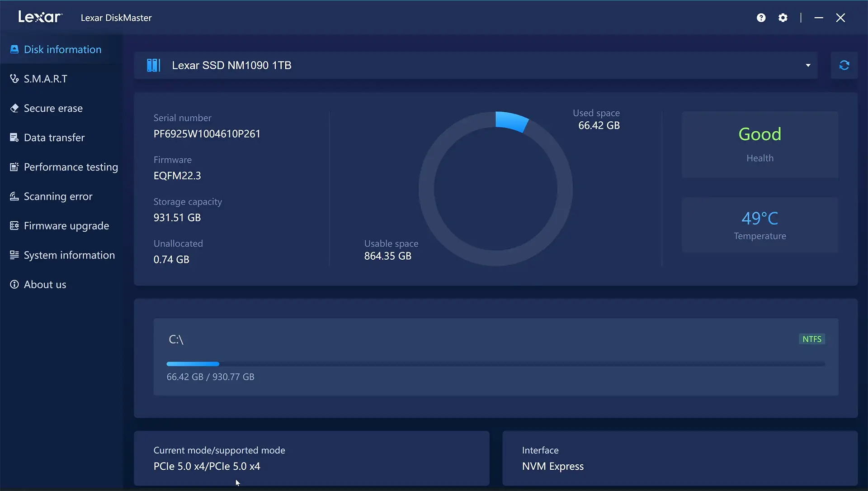Click the blue used-space arc on donut chart
The image size is (868, 491).
point(512,121)
